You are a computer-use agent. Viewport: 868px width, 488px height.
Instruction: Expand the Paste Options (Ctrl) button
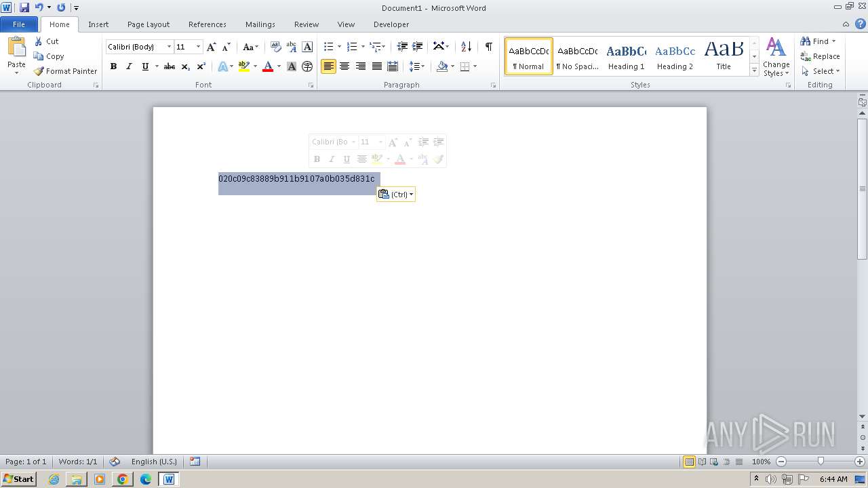[x=396, y=195]
